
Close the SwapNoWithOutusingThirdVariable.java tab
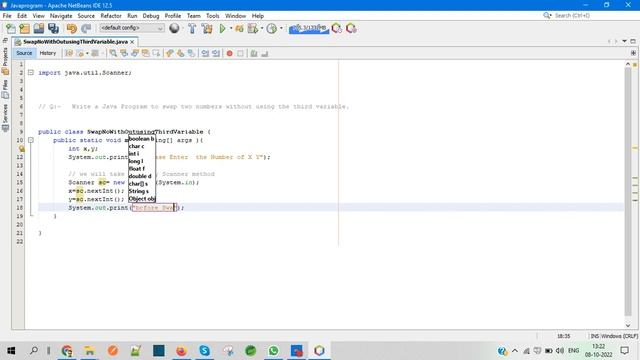point(132,42)
